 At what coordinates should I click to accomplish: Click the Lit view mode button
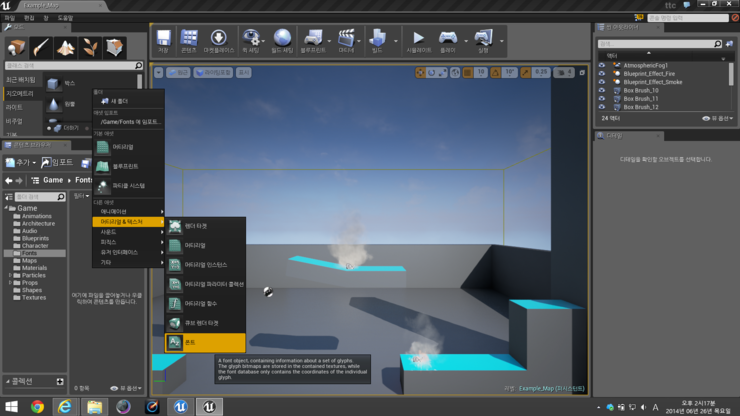pyautogui.click(x=214, y=72)
